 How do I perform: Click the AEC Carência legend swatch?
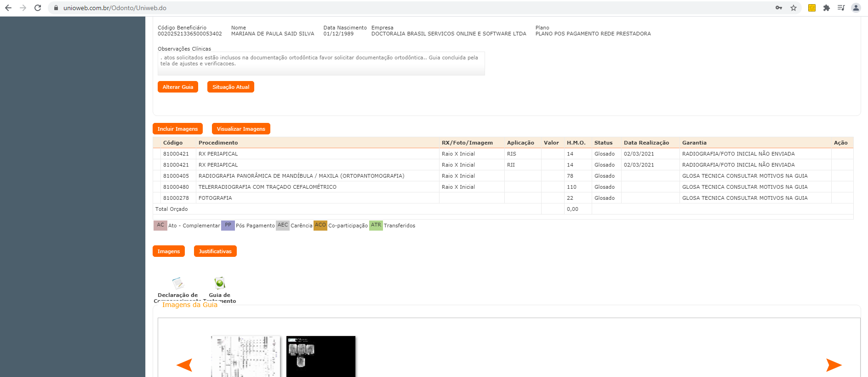point(283,226)
